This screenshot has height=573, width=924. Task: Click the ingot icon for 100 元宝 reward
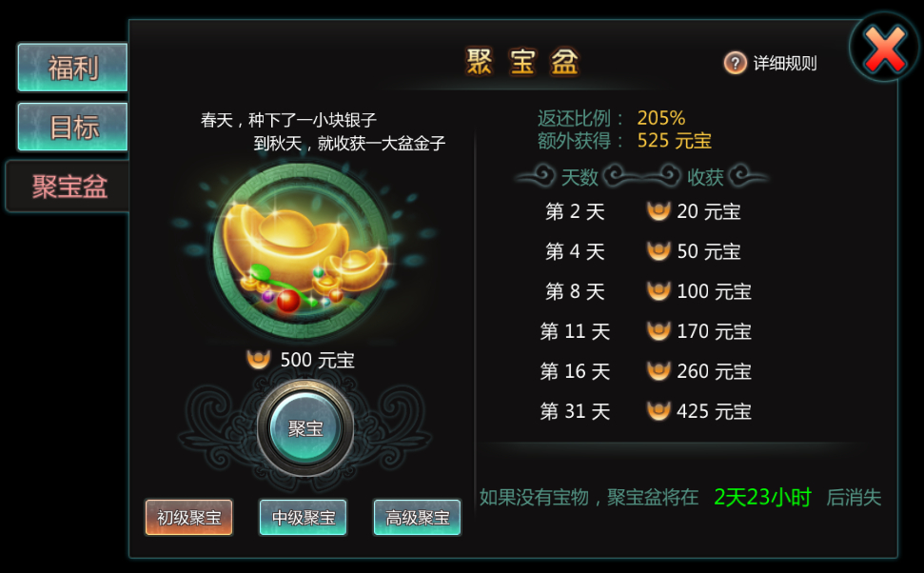659,291
